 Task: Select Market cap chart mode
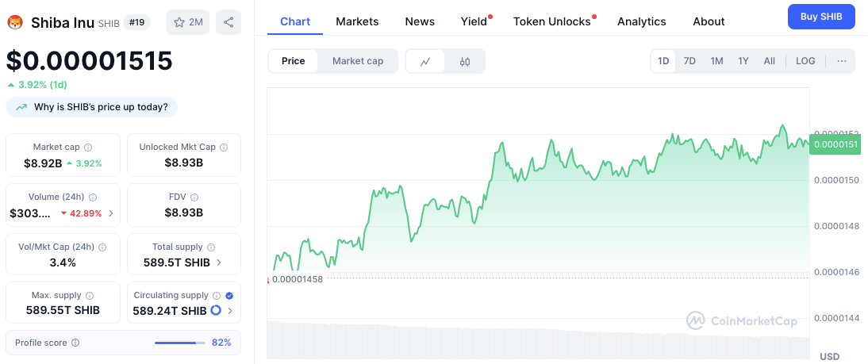coord(358,61)
